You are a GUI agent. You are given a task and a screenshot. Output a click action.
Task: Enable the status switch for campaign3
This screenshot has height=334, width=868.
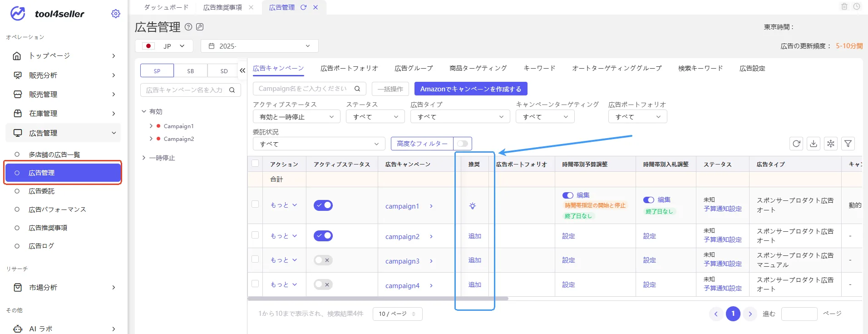[x=323, y=260]
